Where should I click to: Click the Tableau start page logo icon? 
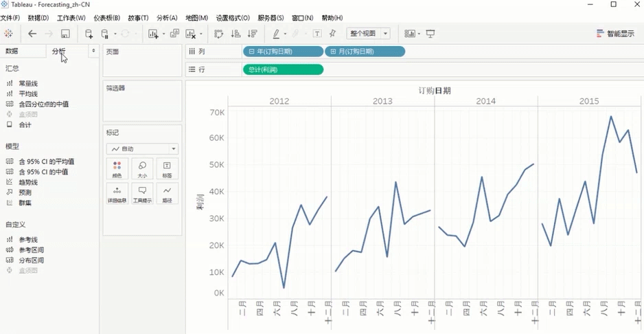pos(8,34)
